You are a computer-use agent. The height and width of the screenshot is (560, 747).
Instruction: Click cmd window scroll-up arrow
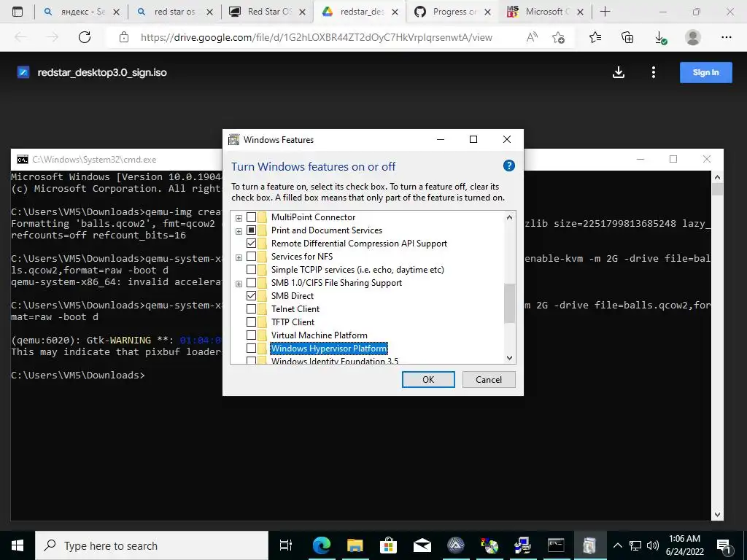[718, 177]
